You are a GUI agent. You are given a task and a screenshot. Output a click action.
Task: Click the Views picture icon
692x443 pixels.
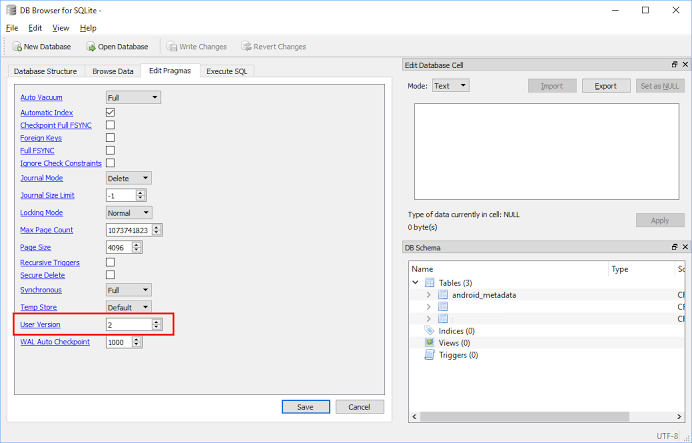[429, 342]
